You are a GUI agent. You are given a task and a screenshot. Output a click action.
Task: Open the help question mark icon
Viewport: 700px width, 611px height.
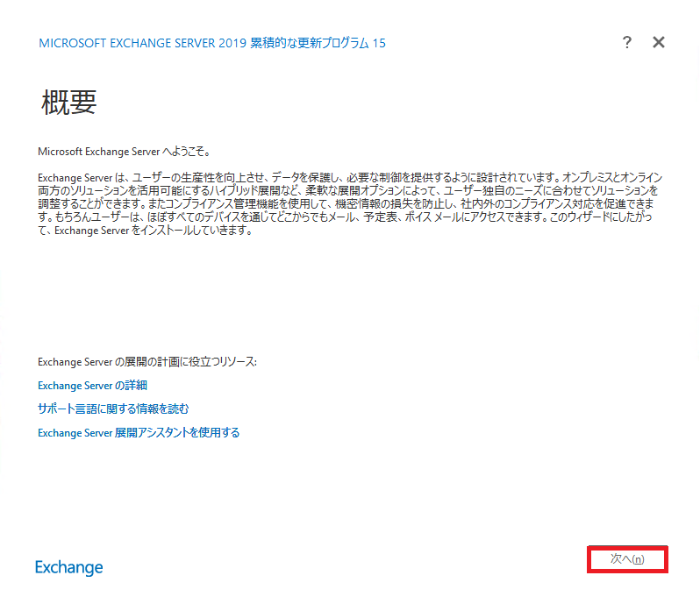point(627,42)
